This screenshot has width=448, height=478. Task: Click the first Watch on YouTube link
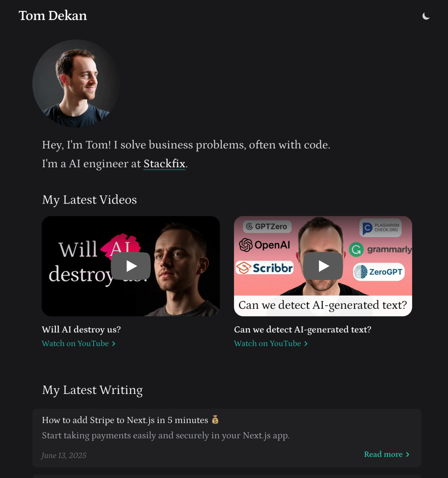[75, 343]
